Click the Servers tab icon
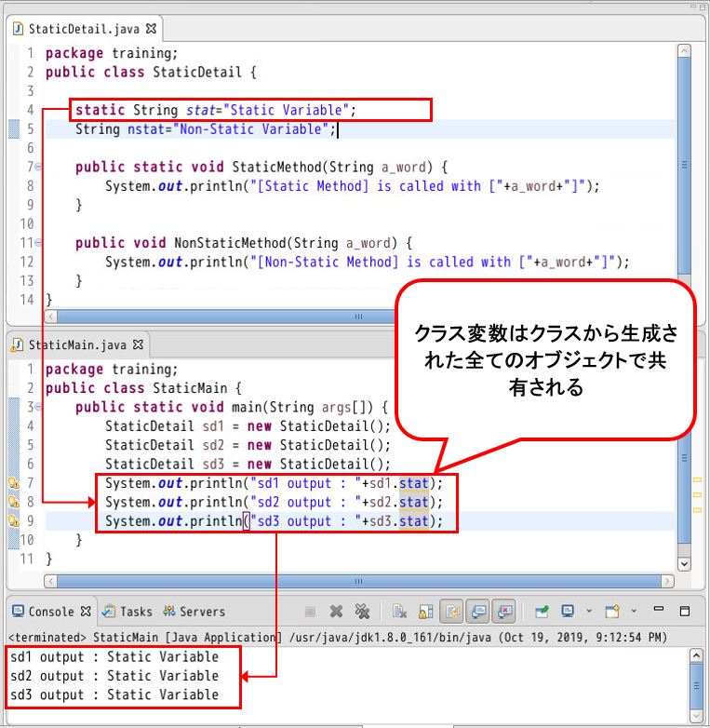The image size is (710, 728). 169,611
